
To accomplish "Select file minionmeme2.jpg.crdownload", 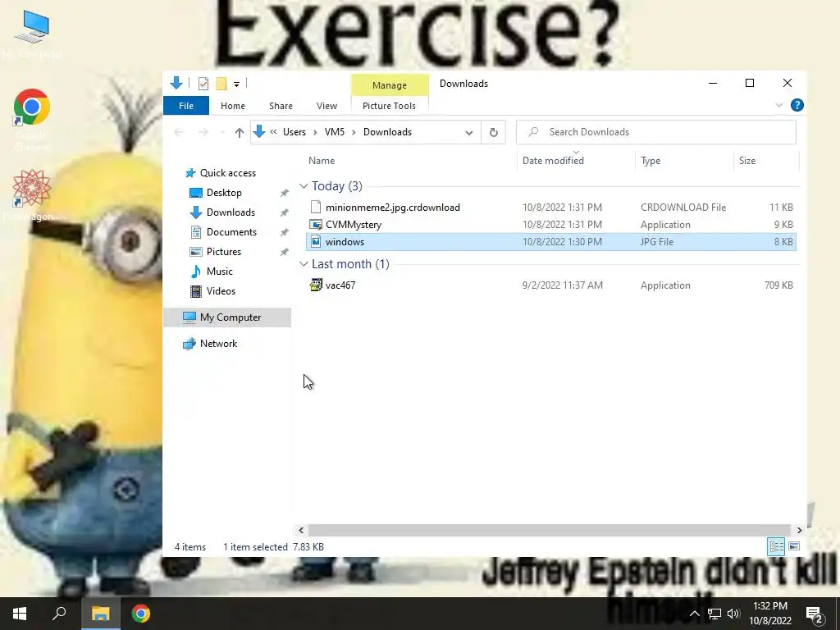I will 550,208.
